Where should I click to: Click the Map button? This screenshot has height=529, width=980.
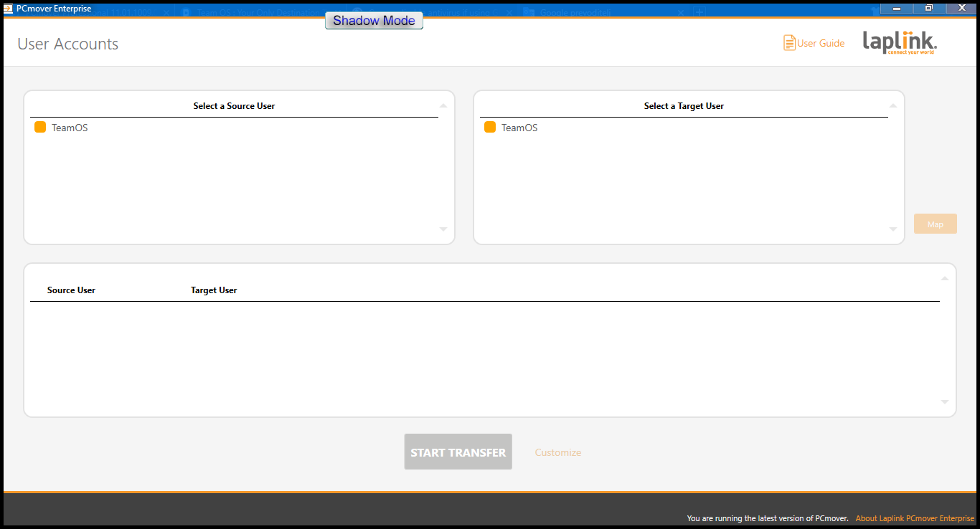click(936, 224)
